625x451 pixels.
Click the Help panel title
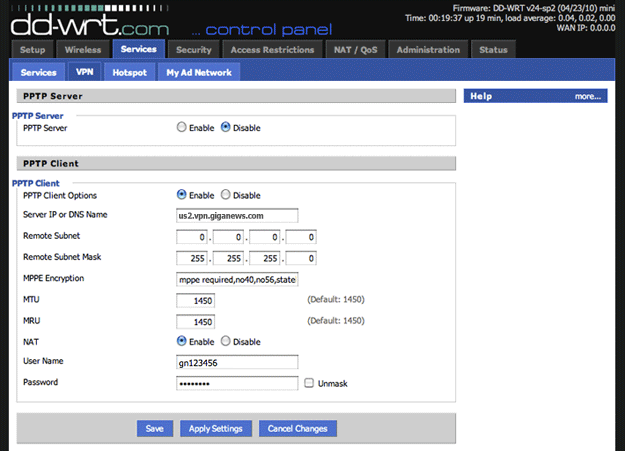point(481,96)
